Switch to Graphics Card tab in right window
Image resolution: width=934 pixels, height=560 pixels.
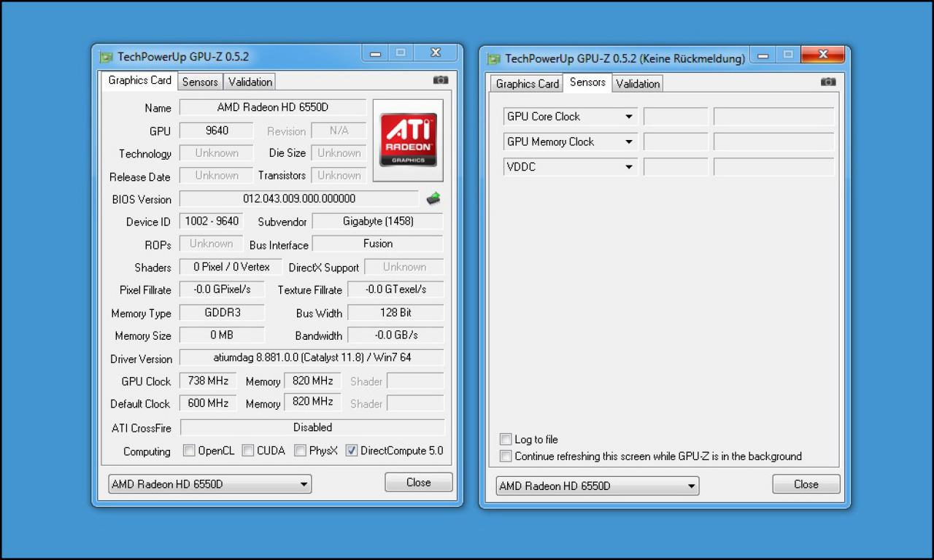point(528,84)
